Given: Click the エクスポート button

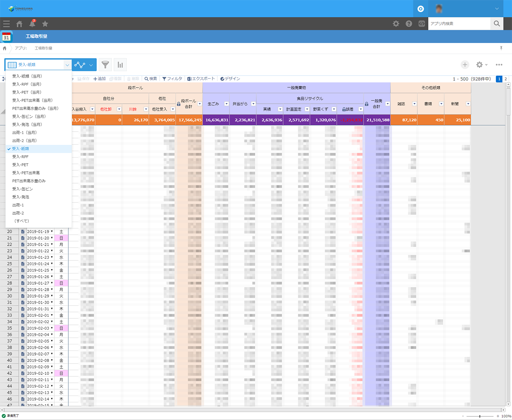Looking at the screenshot, I should (201, 79).
